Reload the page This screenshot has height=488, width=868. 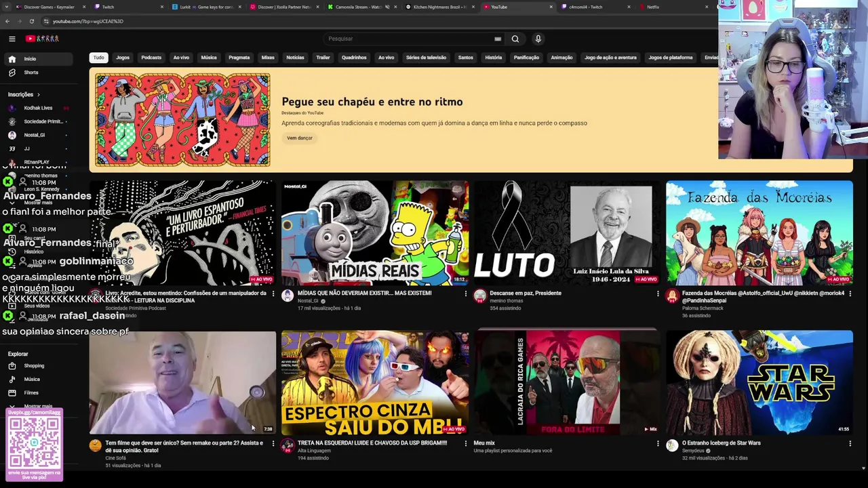(x=32, y=21)
